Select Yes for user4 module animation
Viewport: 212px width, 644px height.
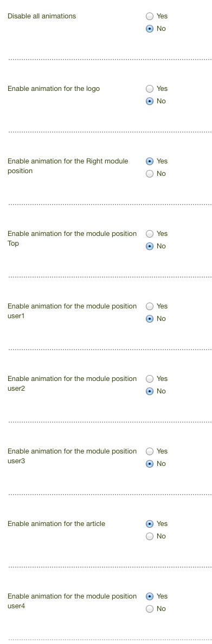tap(150, 596)
